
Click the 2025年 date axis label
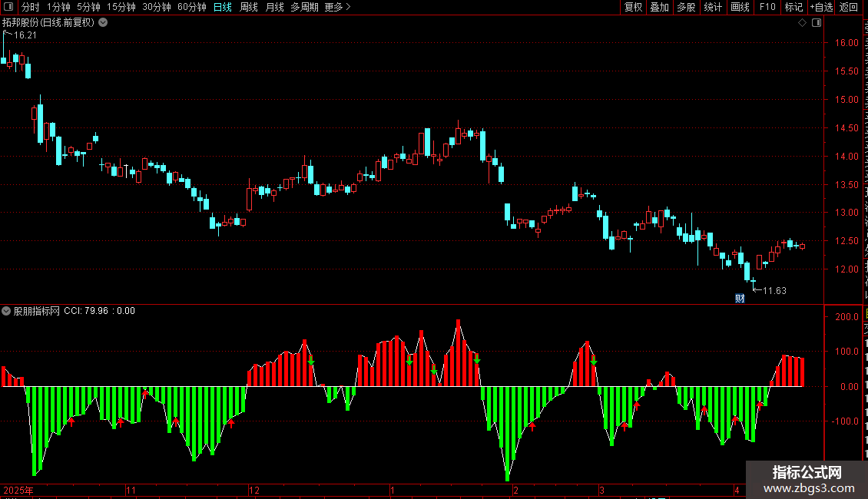(x=18, y=490)
